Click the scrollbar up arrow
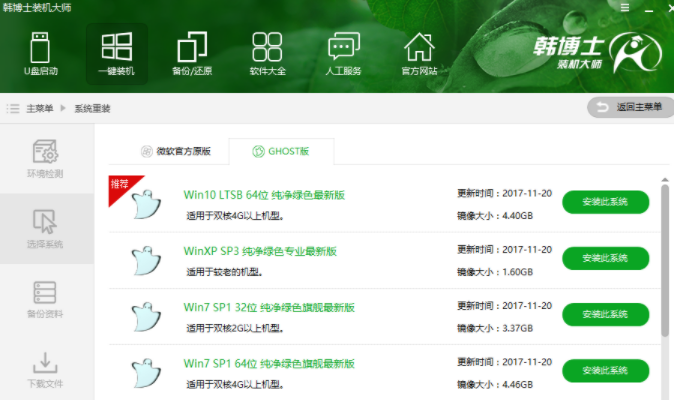Screen dimensions: 674x400 point(665,180)
